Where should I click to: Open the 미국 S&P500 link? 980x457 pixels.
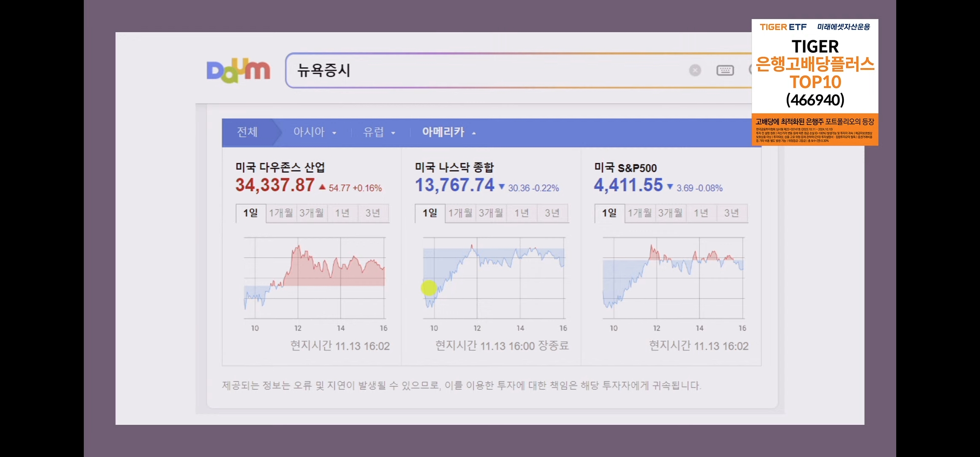(625, 168)
